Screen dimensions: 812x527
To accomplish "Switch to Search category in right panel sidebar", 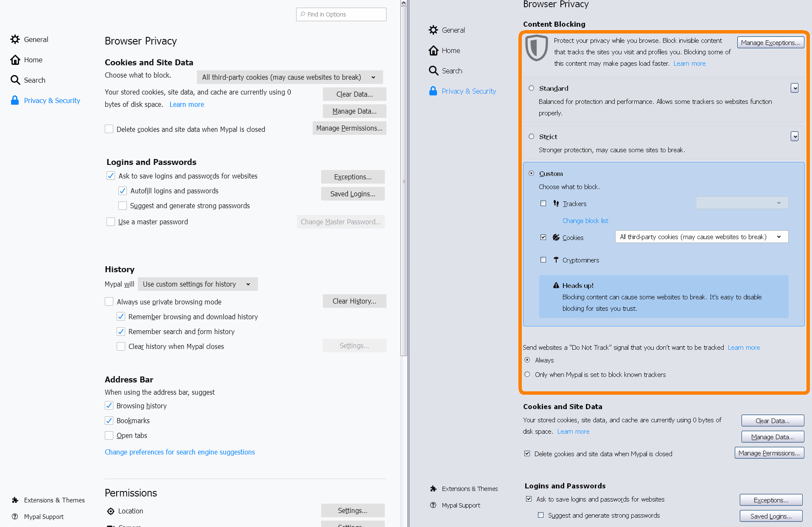I will 452,71.
